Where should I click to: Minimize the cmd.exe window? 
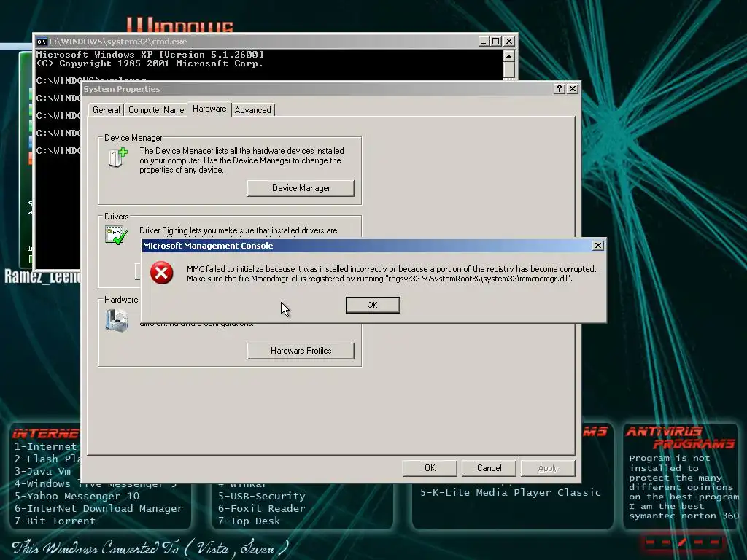tap(484, 42)
